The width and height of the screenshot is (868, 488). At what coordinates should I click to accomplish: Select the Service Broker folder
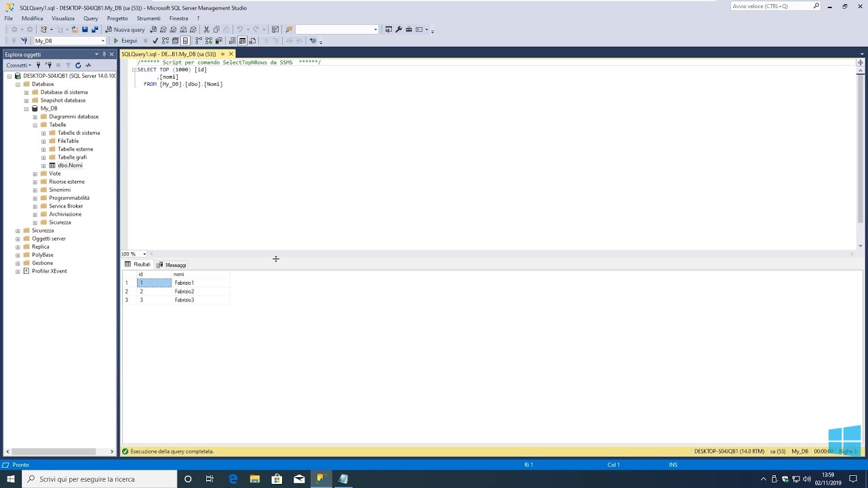[x=66, y=206]
